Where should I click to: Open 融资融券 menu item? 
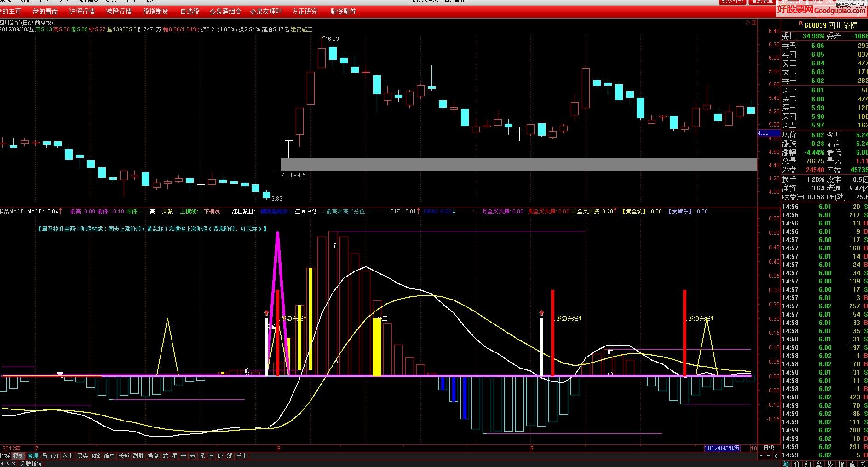[343, 11]
